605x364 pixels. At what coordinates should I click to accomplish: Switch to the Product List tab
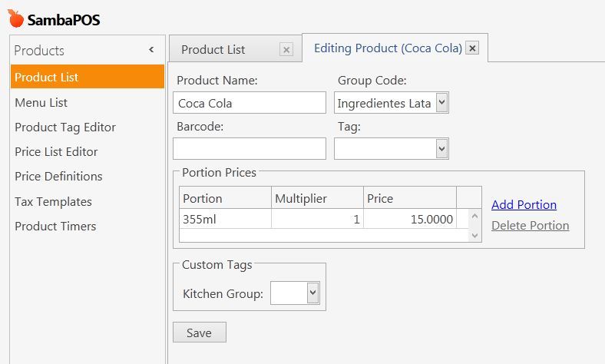(x=213, y=50)
